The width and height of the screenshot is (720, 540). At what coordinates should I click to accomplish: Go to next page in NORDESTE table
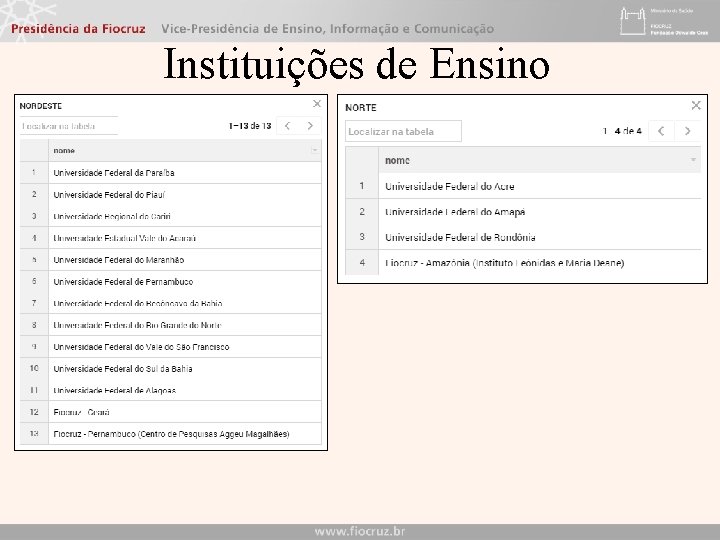coord(310,126)
